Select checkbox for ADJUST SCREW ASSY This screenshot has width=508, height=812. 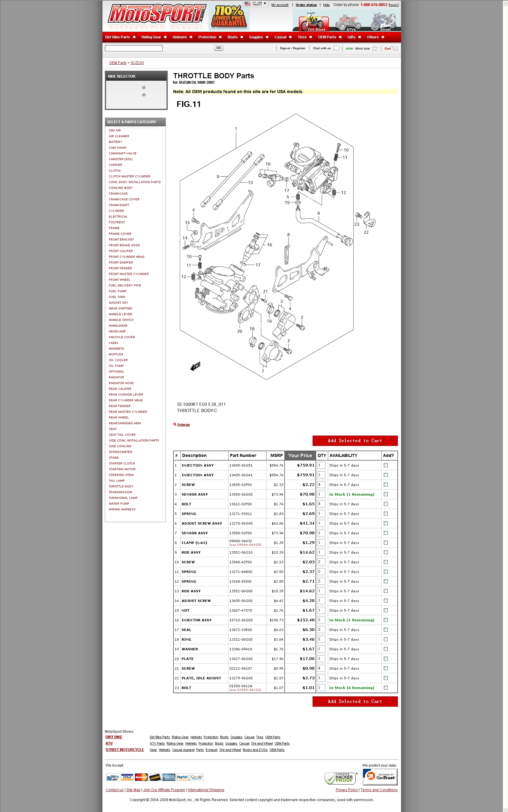pos(386,523)
